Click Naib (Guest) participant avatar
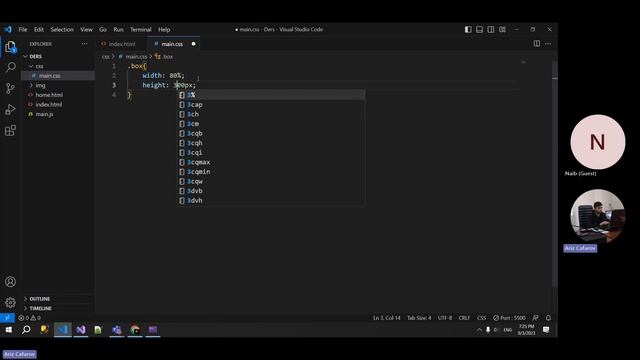Screen dimensions: 640x360 click(598, 142)
